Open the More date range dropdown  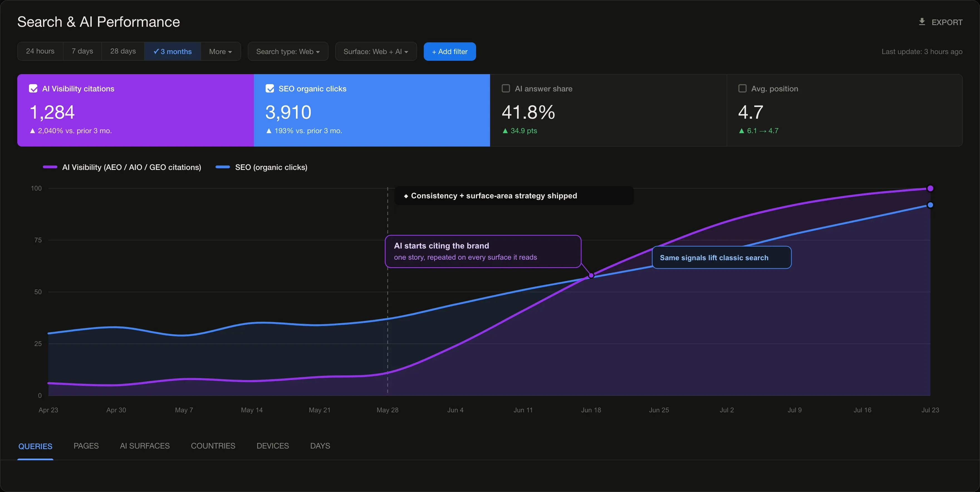point(221,52)
